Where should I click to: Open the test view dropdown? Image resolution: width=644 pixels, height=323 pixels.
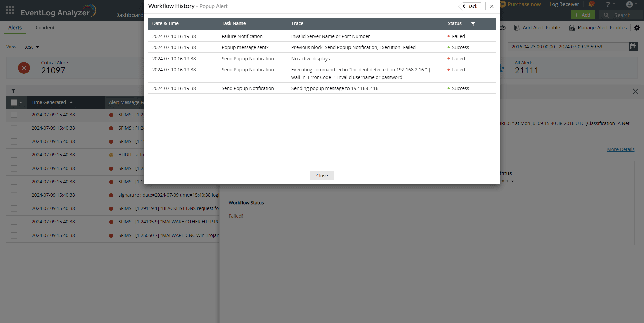pyautogui.click(x=31, y=47)
